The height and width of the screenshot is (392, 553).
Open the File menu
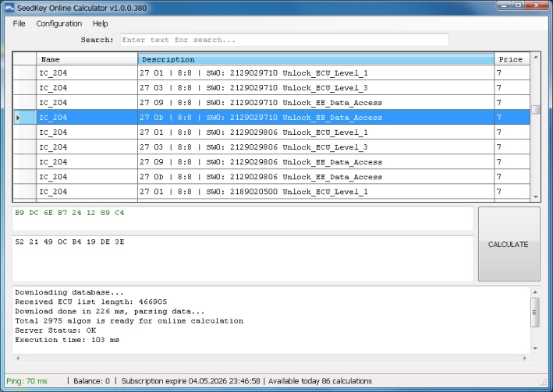click(19, 23)
